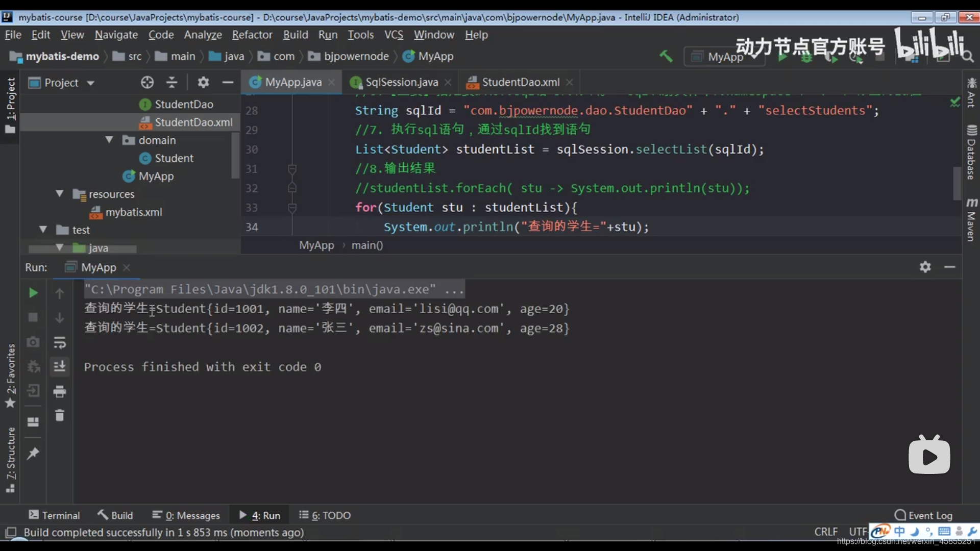Open the Build tool window
The width and height of the screenshot is (980, 551).
[x=115, y=515]
